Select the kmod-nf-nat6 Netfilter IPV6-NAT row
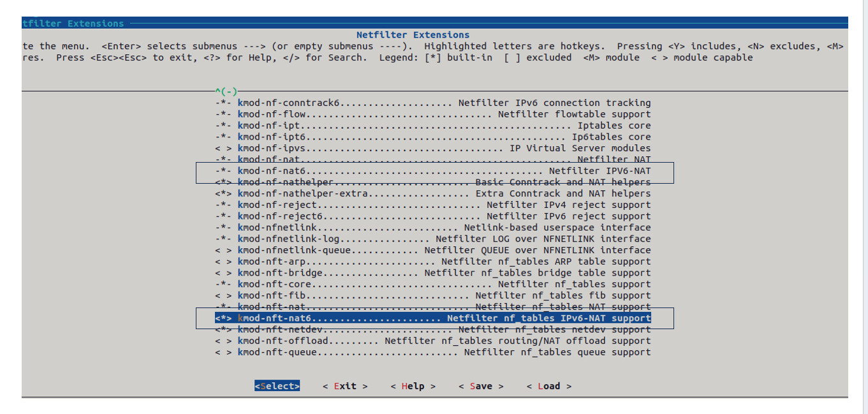The width and height of the screenshot is (868, 414). coord(432,172)
